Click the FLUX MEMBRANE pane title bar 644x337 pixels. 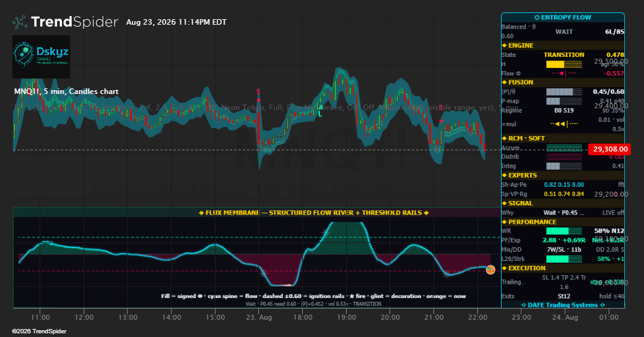click(x=257, y=212)
